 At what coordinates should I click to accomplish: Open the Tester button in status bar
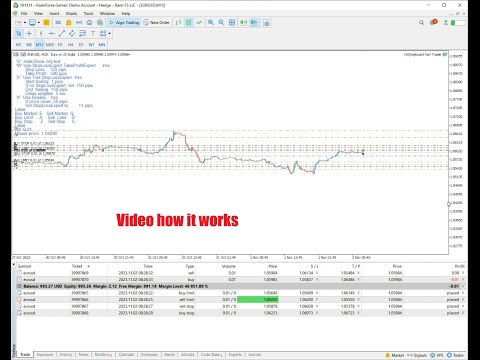coord(455,355)
